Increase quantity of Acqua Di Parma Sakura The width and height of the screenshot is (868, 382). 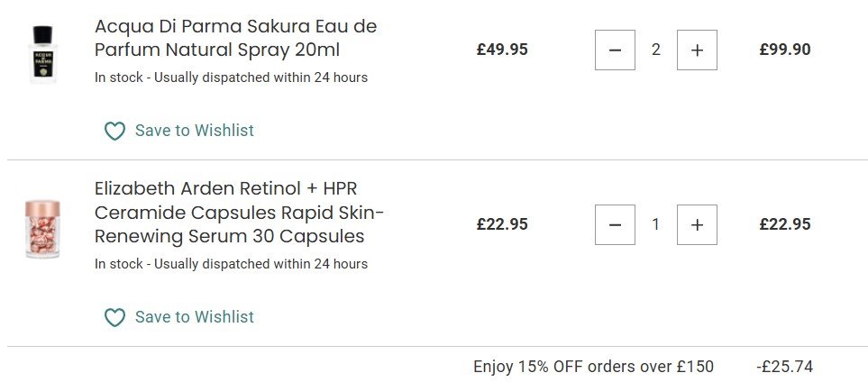[x=697, y=50]
